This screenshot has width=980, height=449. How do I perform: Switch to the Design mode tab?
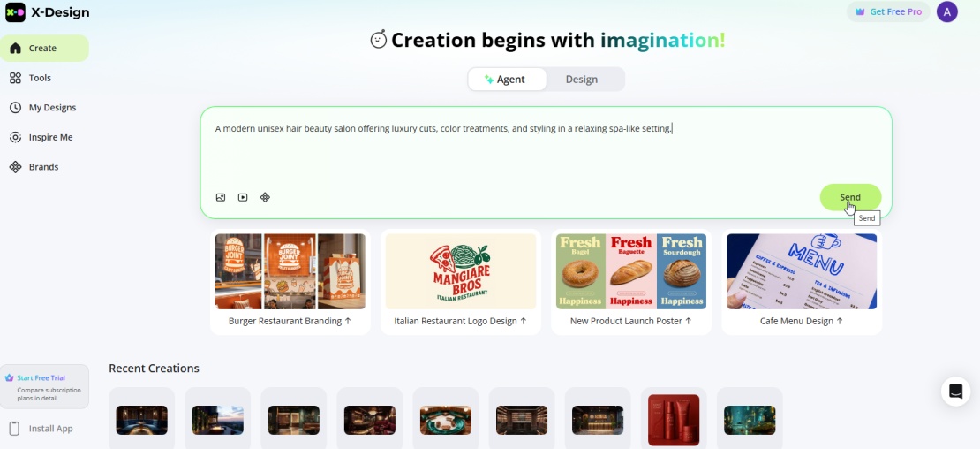(582, 80)
